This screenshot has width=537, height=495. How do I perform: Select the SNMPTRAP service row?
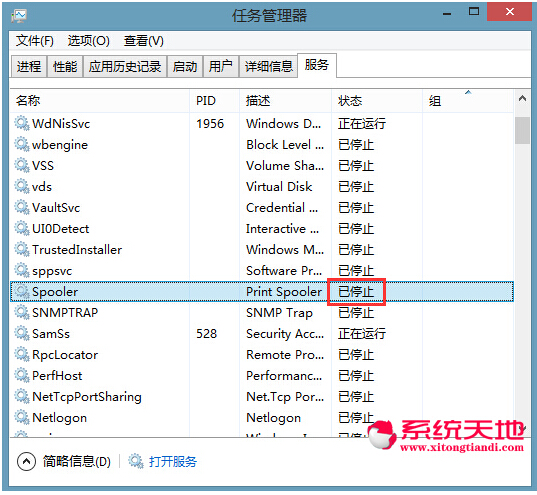262,312
